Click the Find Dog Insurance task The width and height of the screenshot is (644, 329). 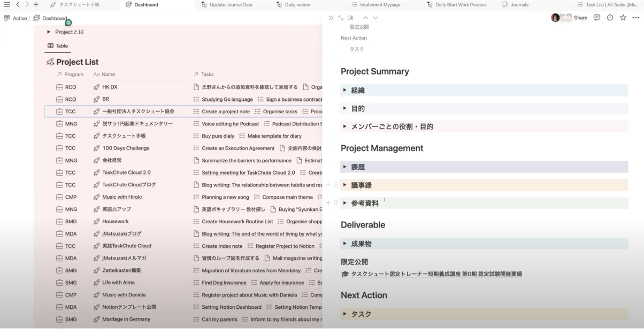tap(224, 283)
